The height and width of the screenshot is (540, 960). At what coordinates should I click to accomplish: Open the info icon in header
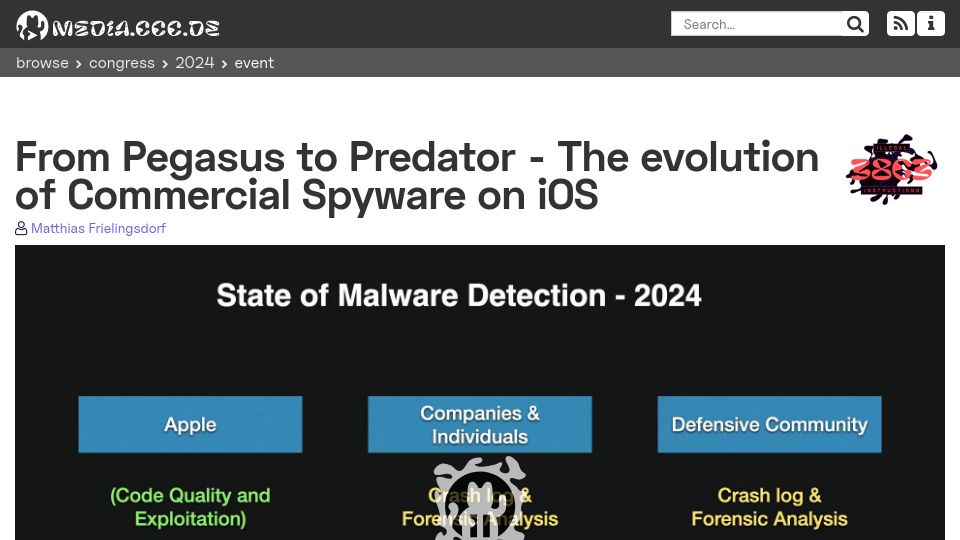tap(931, 24)
